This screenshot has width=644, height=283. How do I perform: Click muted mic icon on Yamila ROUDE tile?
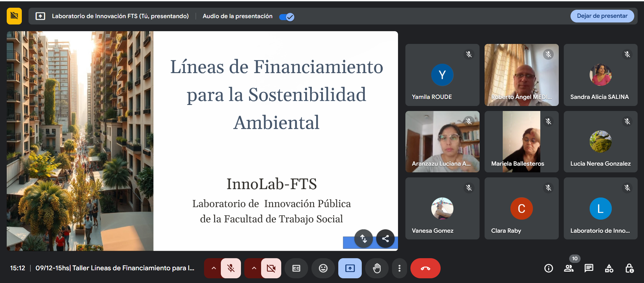pos(469,54)
